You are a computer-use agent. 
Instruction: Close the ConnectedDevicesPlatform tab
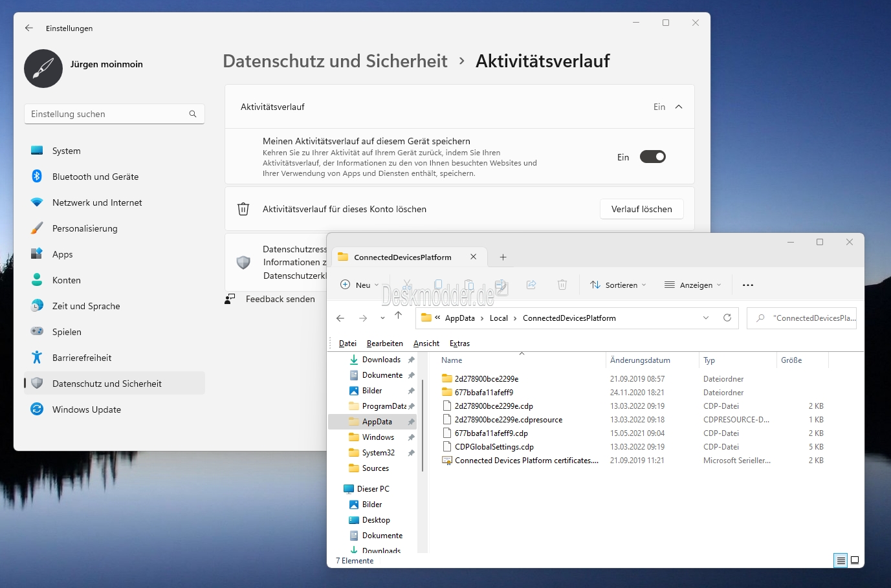point(473,257)
